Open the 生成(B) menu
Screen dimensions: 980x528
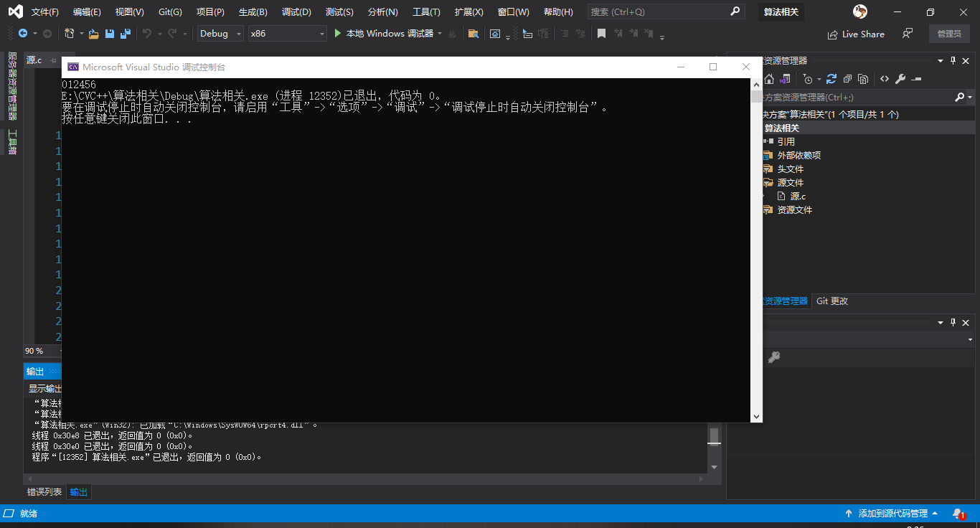click(253, 12)
